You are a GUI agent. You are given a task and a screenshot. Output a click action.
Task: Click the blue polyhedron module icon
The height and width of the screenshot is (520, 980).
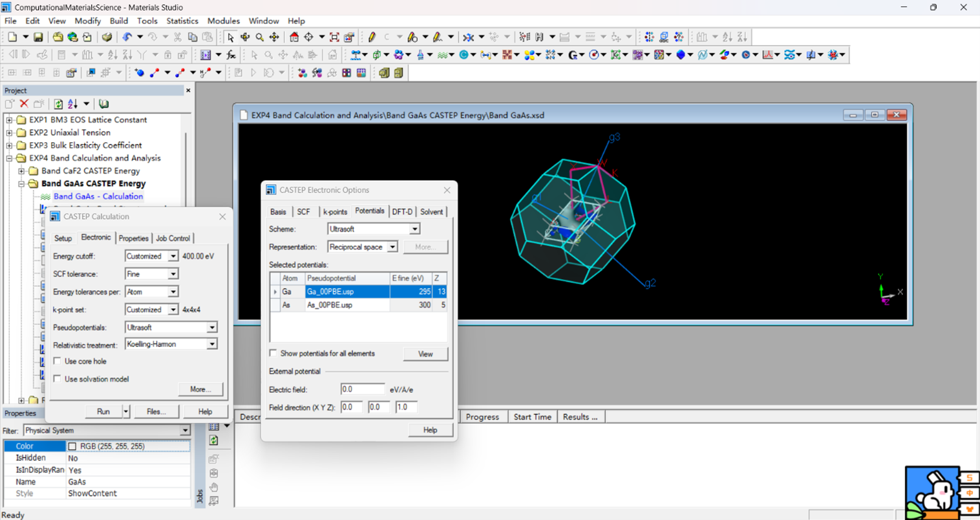(681, 55)
